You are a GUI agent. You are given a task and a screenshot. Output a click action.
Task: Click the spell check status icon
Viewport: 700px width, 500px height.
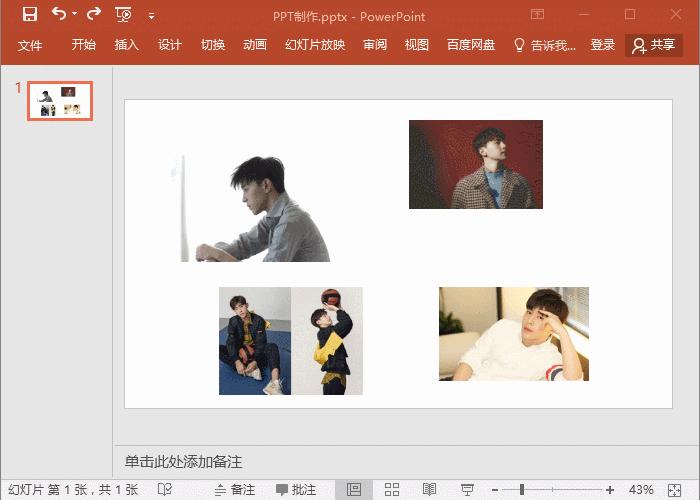(165, 490)
